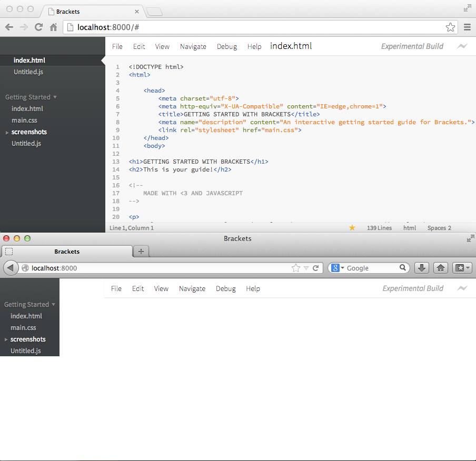Screen dimensions: 476x461
Task: Click the dashed tab icon in Firefox tab
Action: pyautogui.click(x=9, y=252)
